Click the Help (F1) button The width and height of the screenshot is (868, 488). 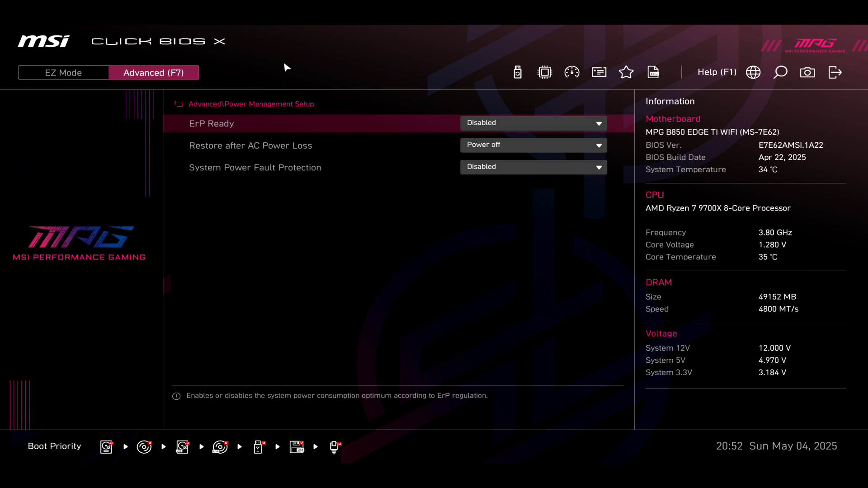click(x=717, y=72)
